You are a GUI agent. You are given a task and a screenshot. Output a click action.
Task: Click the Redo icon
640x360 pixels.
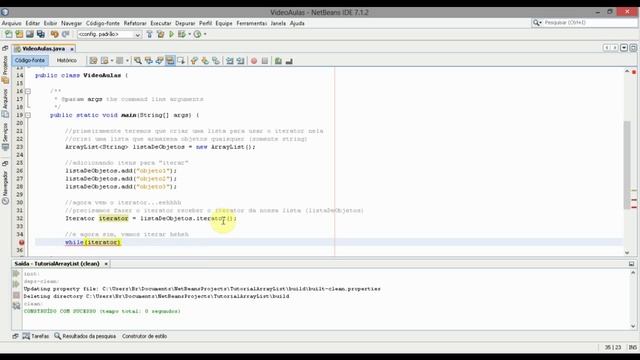pos(65,34)
